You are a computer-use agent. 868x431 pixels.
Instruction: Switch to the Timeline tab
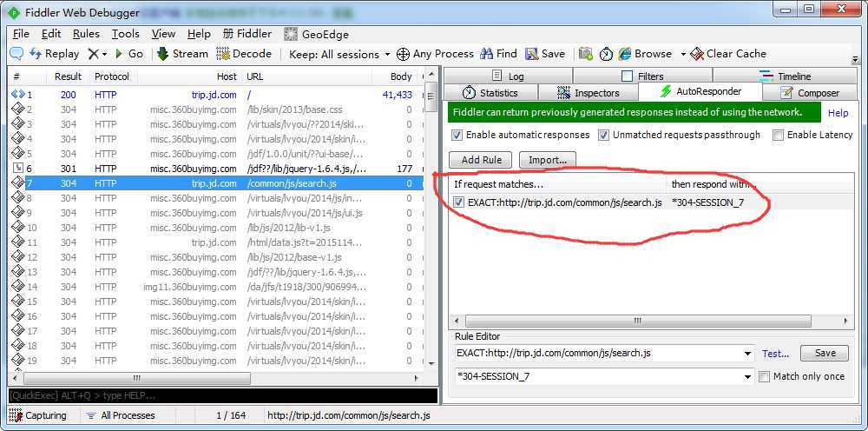785,76
